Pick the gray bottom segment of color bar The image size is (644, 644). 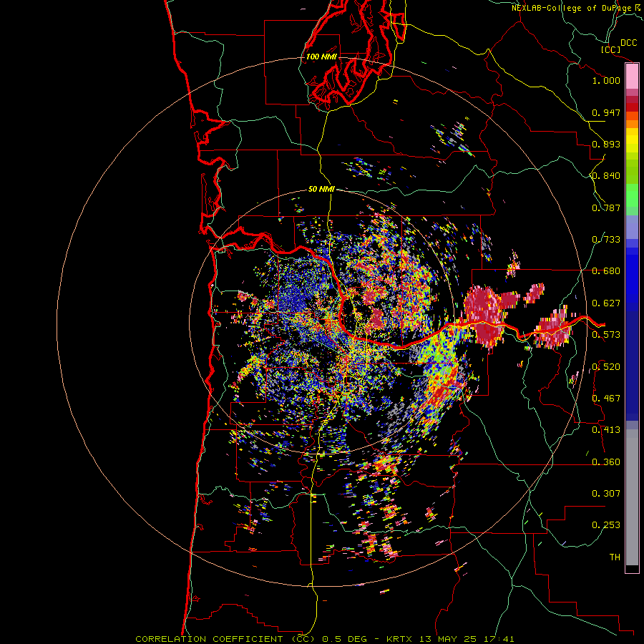pos(632,498)
